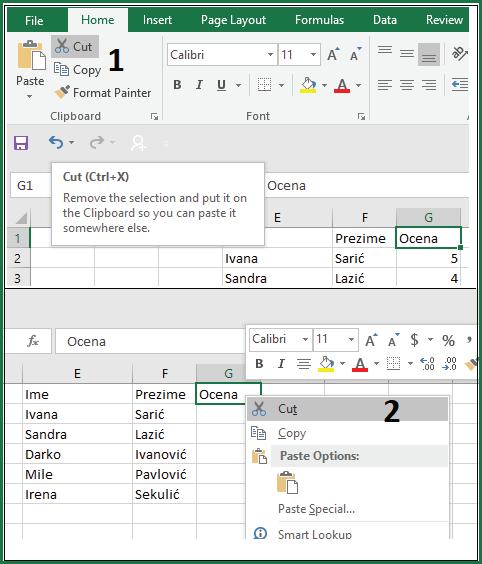Toggle Bold in the ribbon Font group
Image resolution: width=482 pixels, height=564 pixels.
coord(177,85)
